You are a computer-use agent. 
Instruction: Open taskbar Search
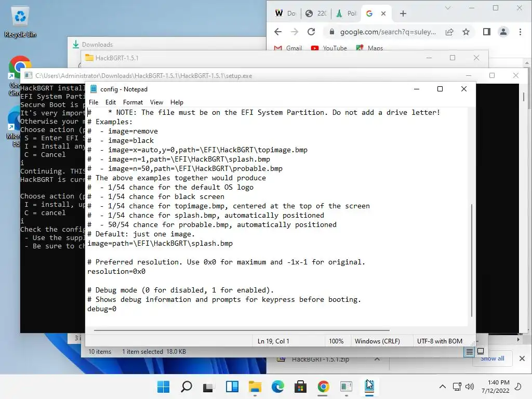[187, 387]
